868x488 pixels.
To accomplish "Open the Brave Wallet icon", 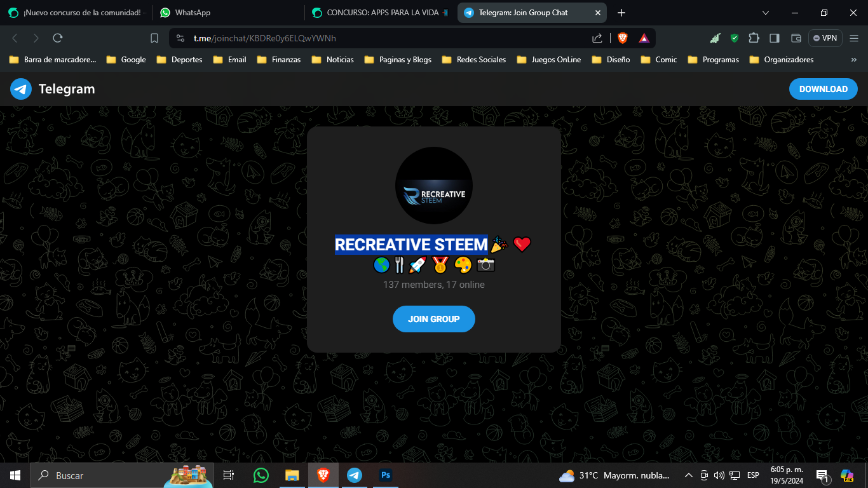I will point(796,38).
